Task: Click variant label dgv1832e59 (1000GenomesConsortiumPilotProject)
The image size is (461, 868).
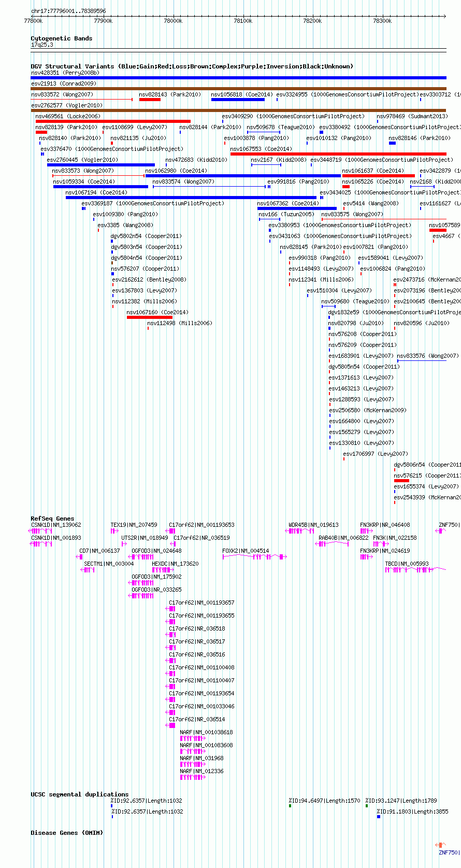Action: pyautogui.click(x=394, y=312)
